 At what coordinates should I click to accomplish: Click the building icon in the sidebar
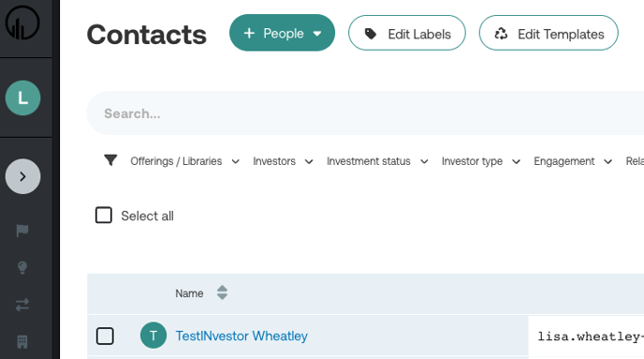pos(22,342)
